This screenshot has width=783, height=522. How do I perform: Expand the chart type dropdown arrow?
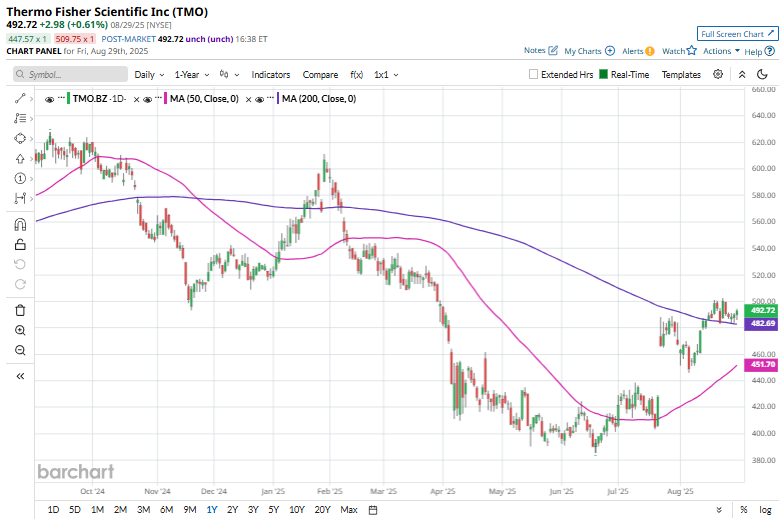237,75
